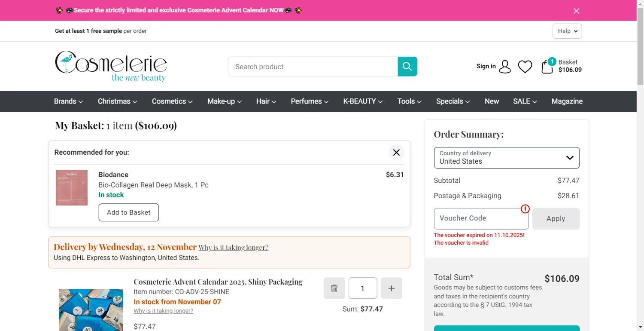Close the pink Advent Calendar promo banner

pos(576,11)
